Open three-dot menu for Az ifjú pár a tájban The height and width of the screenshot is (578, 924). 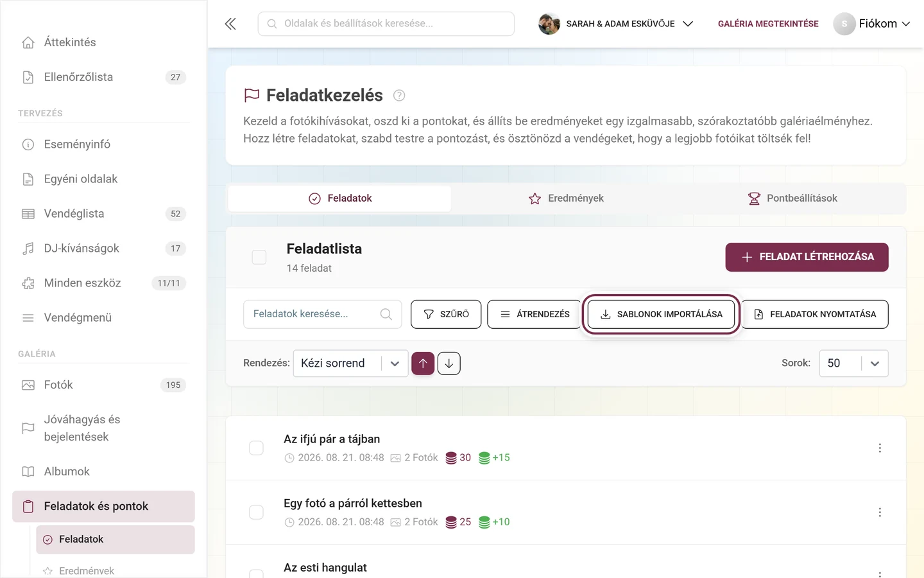pyautogui.click(x=880, y=448)
